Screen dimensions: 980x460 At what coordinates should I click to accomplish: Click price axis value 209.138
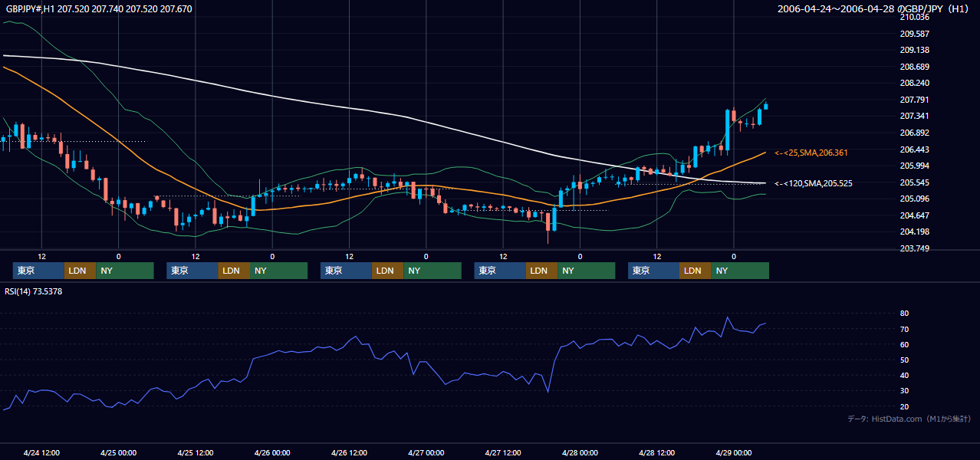tap(915, 50)
